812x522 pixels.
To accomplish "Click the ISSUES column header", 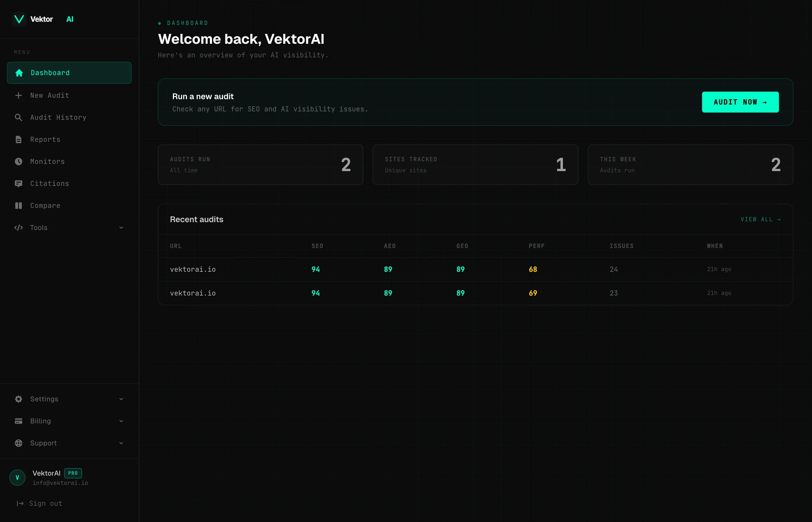I will 621,246.
